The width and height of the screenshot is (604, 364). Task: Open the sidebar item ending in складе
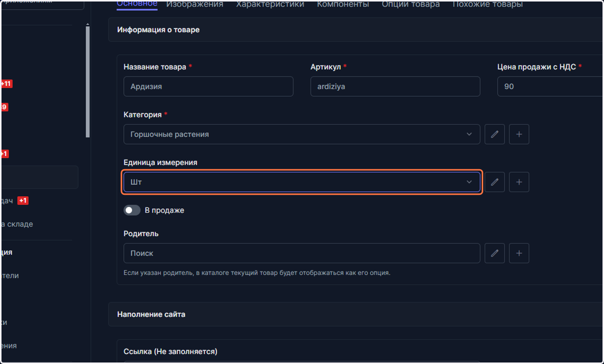point(17,224)
